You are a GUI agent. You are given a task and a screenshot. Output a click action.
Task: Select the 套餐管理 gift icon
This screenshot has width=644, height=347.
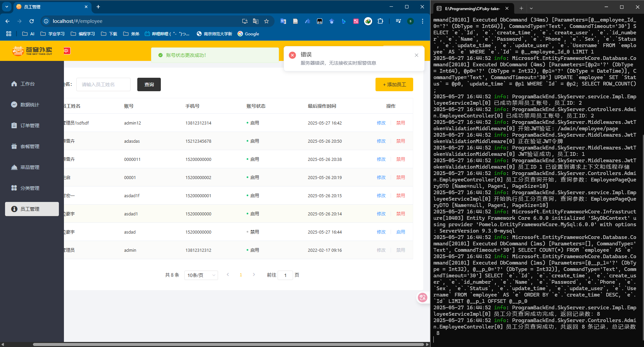point(14,146)
